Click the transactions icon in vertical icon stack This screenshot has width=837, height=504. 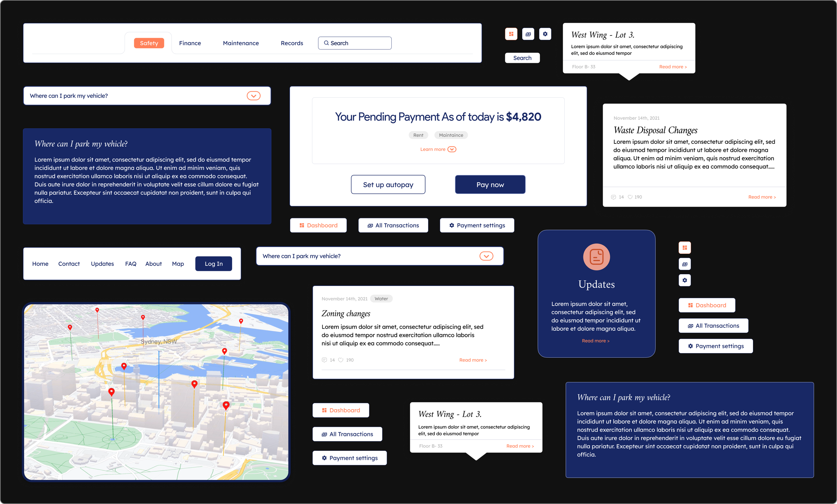tap(684, 264)
